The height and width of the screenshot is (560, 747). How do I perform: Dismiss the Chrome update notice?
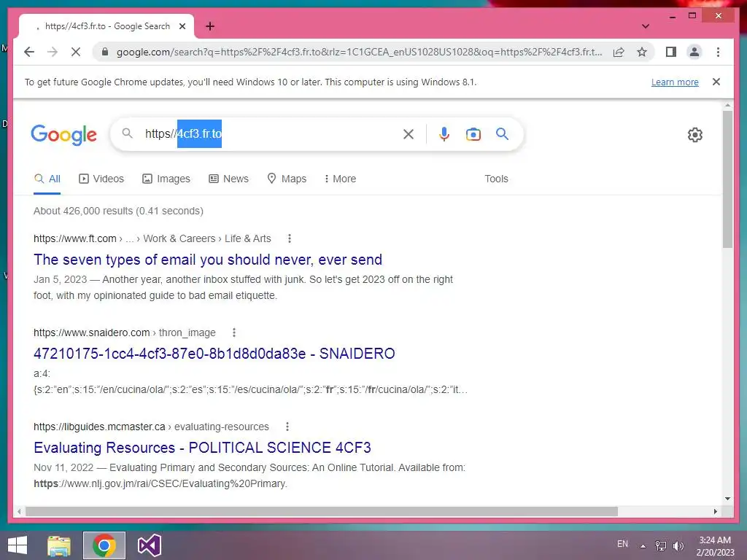pyautogui.click(x=716, y=82)
